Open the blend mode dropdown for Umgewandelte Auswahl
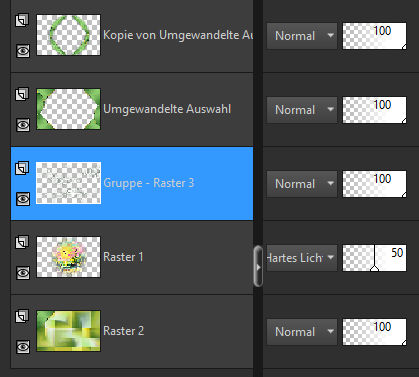Viewport: 419px width, 377px height. [302, 110]
